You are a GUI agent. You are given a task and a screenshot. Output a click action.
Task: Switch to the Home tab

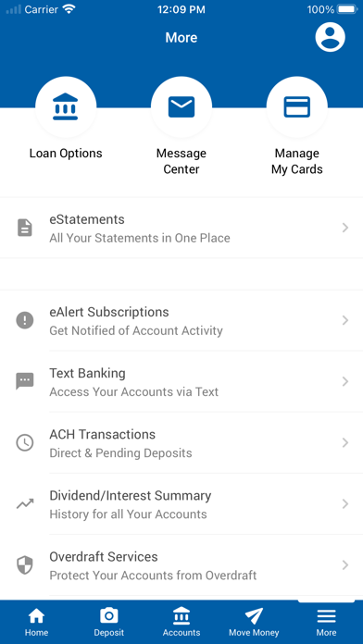(x=37, y=622)
